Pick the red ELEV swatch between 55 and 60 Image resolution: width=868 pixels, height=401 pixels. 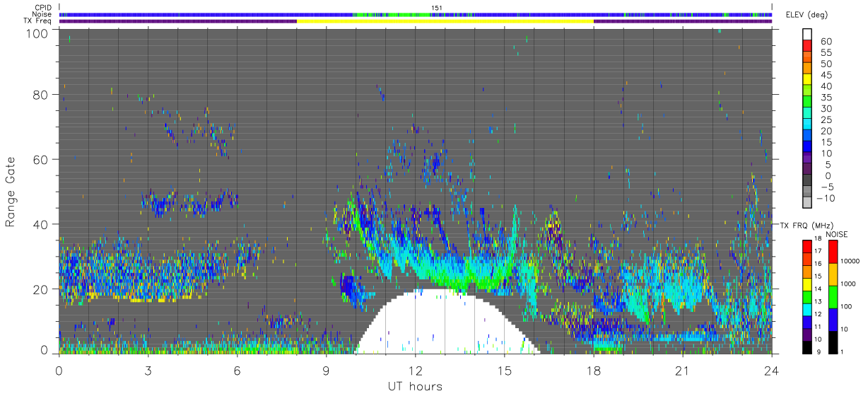coord(807,46)
